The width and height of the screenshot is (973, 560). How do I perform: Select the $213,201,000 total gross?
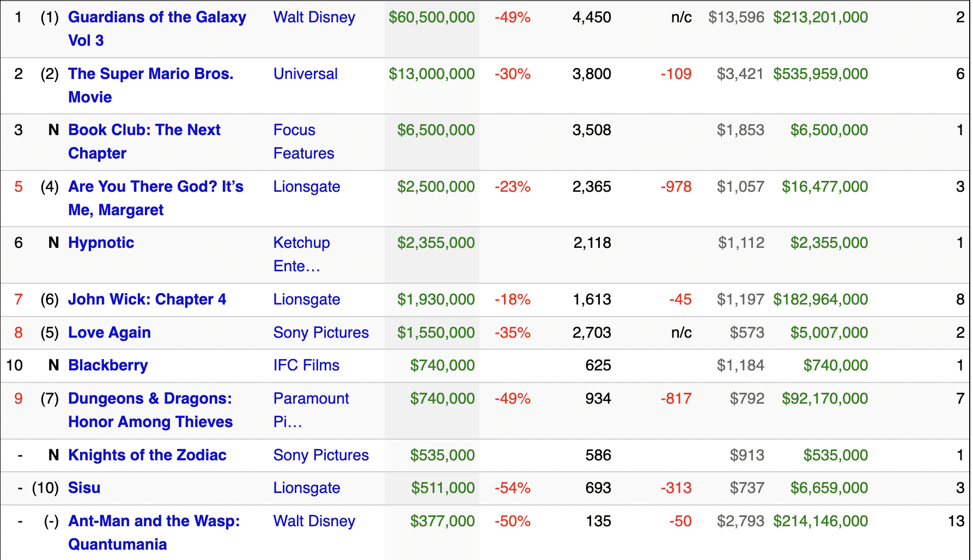pyautogui.click(x=820, y=17)
